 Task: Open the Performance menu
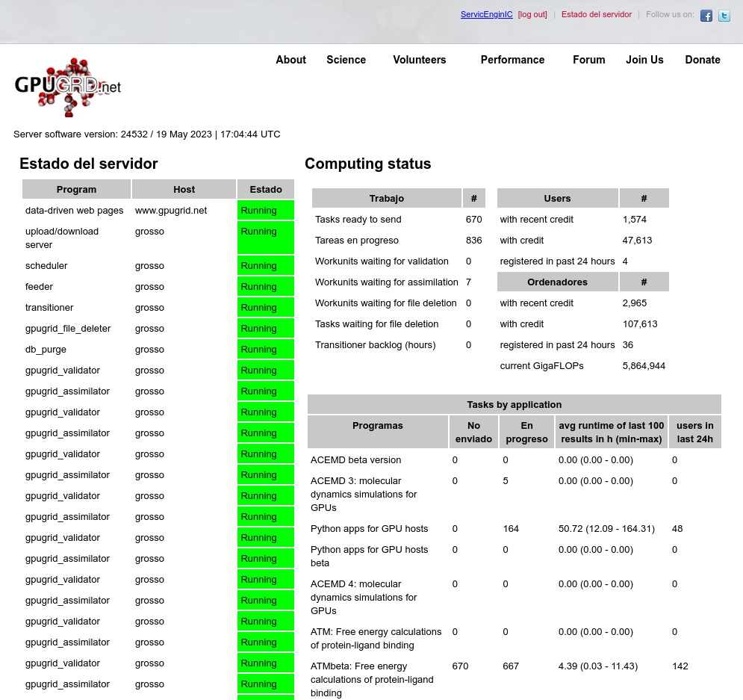(512, 60)
